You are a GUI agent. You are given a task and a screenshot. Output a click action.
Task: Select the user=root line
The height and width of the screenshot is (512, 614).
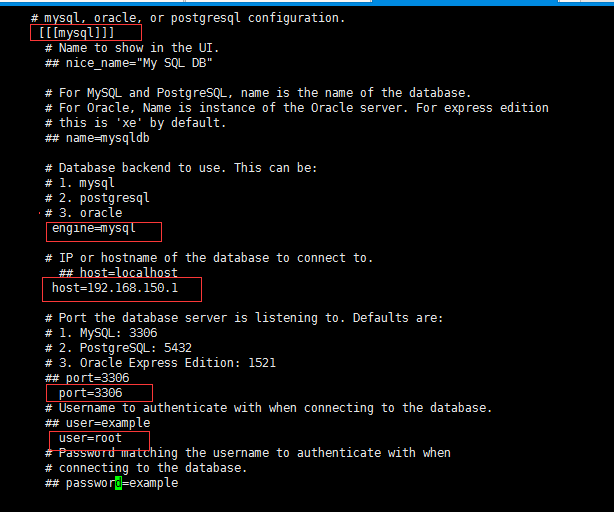(89, 438)
